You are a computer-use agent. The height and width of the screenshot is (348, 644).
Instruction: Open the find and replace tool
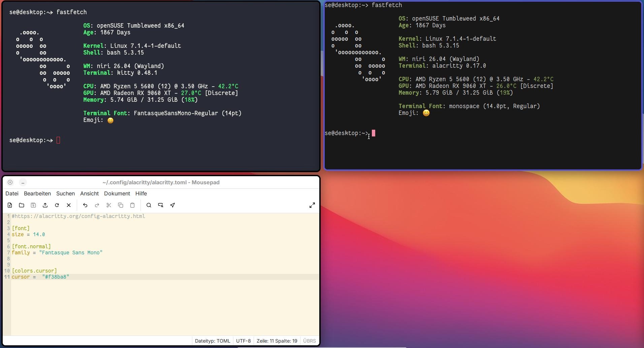[161, 205]
